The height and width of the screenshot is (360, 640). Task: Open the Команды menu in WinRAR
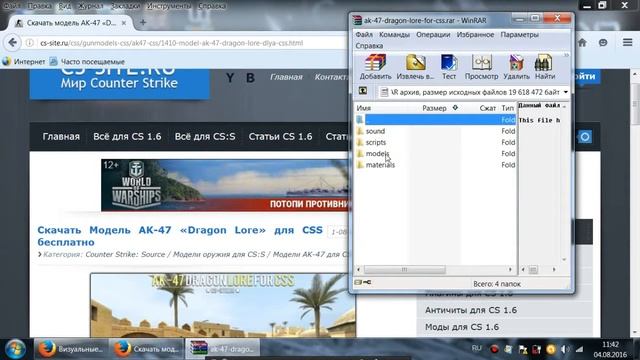pos(394,35)
